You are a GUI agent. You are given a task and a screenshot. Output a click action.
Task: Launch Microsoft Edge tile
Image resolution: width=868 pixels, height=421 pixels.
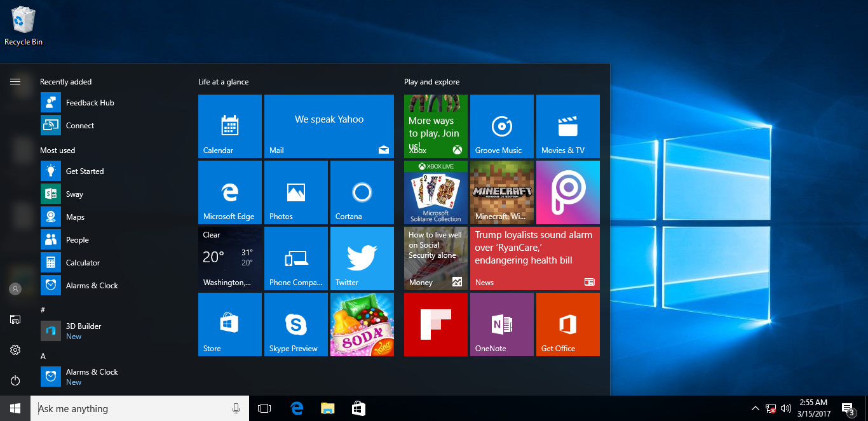click(x=230, y=192)
